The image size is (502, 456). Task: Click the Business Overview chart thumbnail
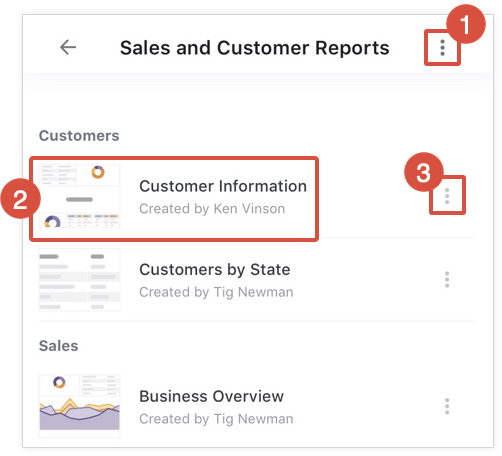[79, 406]
